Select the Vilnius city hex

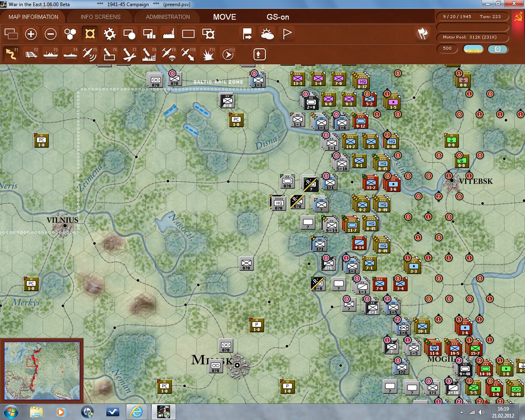64,226
